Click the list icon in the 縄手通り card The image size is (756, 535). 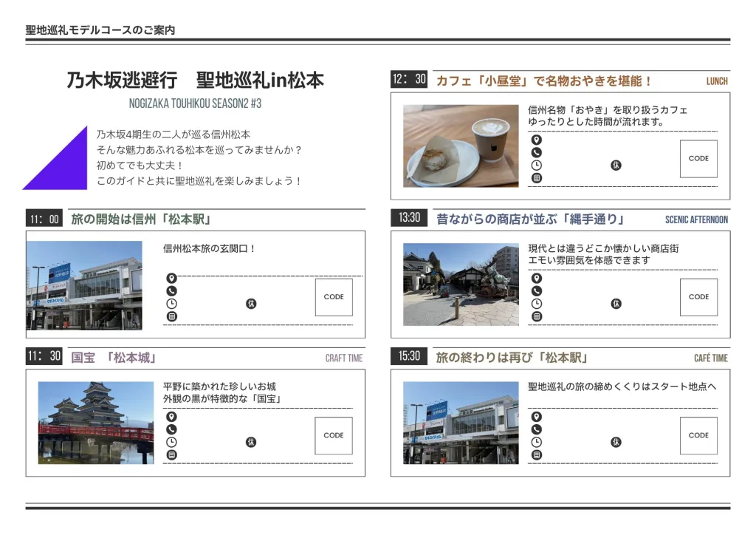pyautogui.click(x=537, y=316)
